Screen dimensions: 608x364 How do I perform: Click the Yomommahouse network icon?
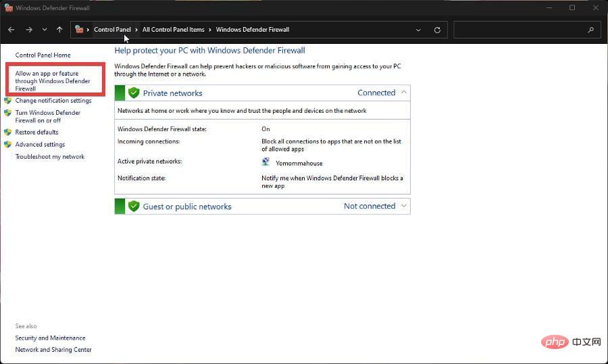265,162
